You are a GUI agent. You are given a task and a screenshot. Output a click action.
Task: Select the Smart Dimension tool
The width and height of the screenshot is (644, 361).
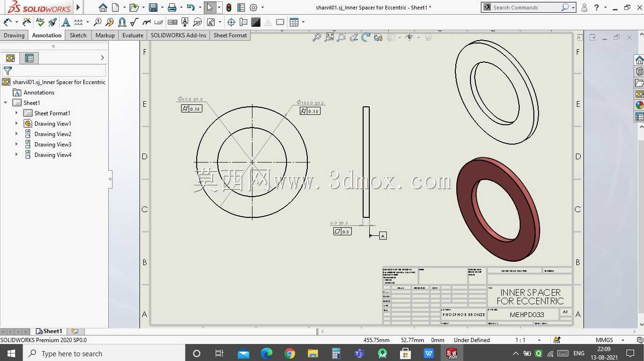(x=8, y=22)
